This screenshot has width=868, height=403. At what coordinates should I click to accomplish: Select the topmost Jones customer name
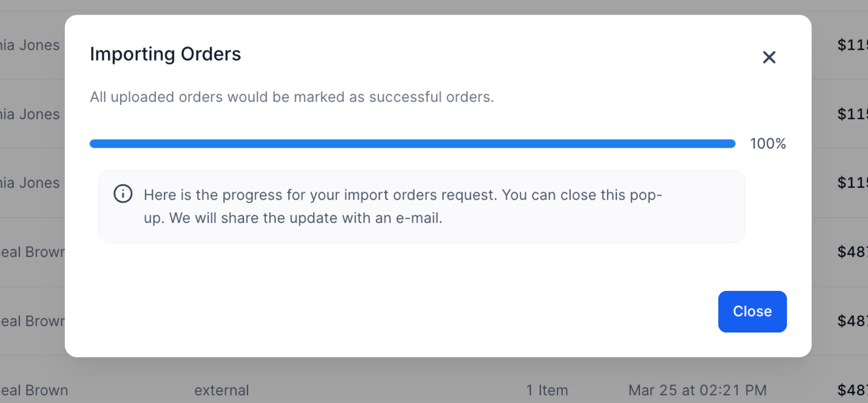click(30, 45)
